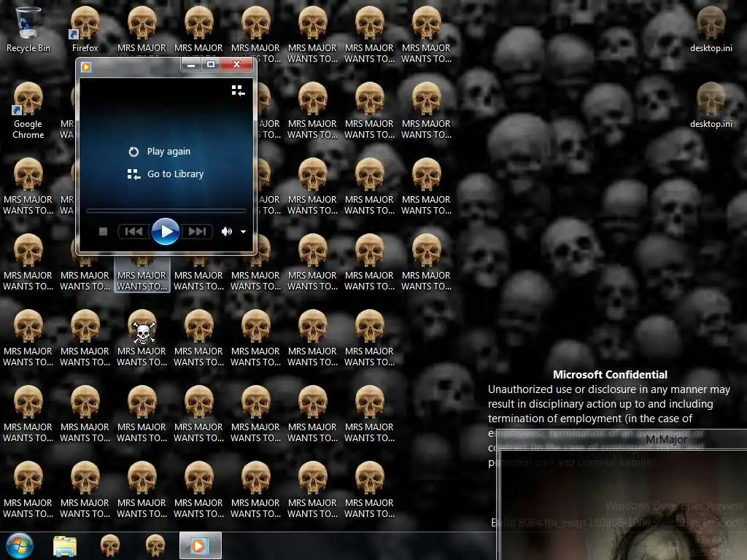
Task: Open Windows Explorer from taskbar
Action: 65,546
